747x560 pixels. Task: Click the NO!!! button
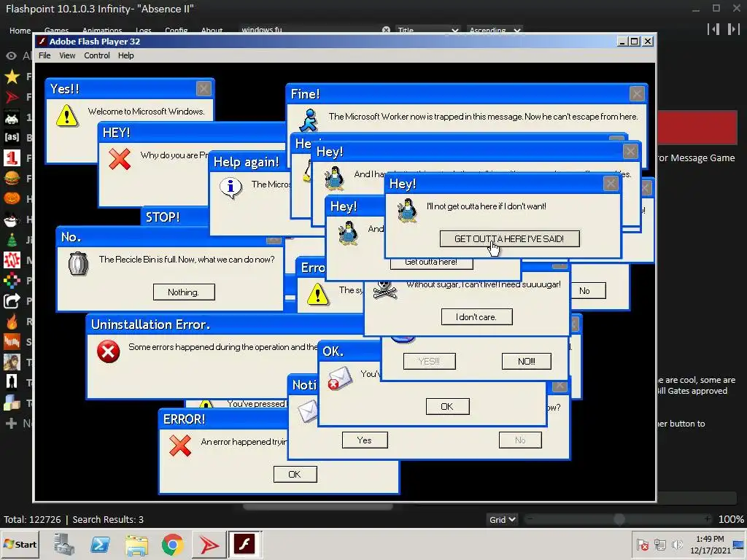pyautogui.click(x=527, y=361)
